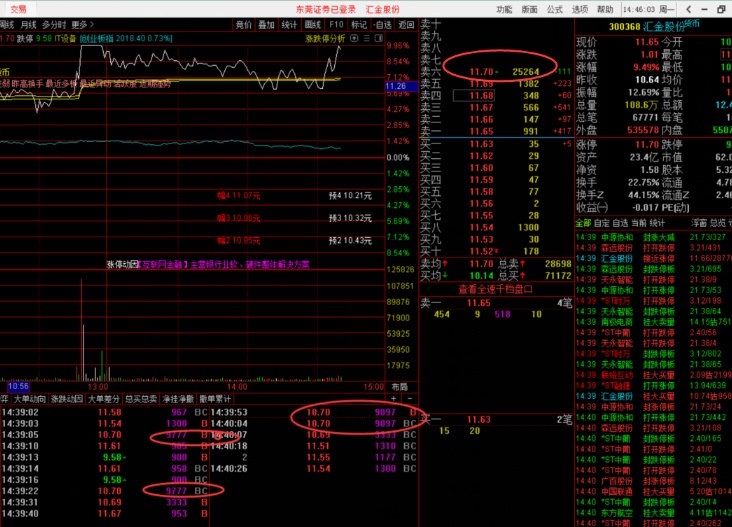Click the plus button at the tick panel
Image resolution: width=732 pixels, height=527 pixels.
[394, 399]
